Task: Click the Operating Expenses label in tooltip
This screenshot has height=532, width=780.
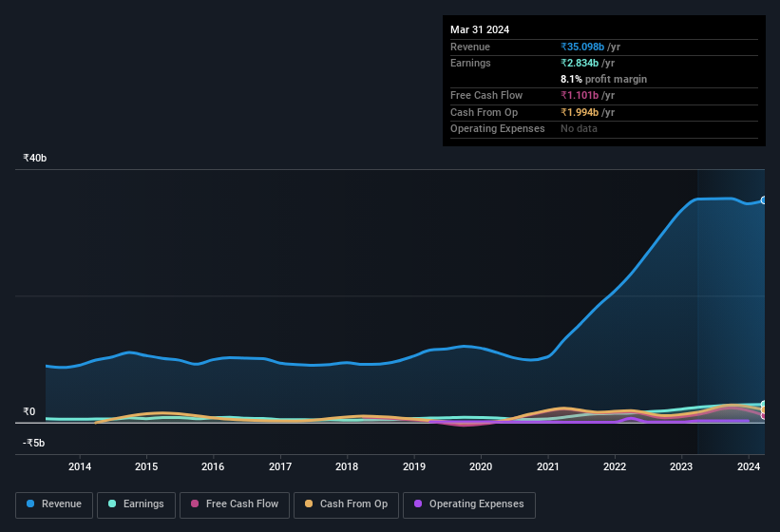Action: pyautogui.click(x=498, y=129)
